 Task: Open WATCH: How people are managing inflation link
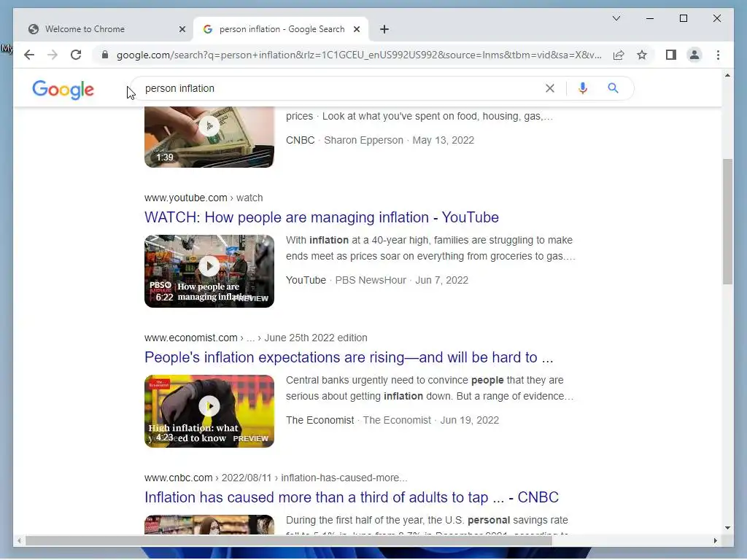[x=322, y=217]
